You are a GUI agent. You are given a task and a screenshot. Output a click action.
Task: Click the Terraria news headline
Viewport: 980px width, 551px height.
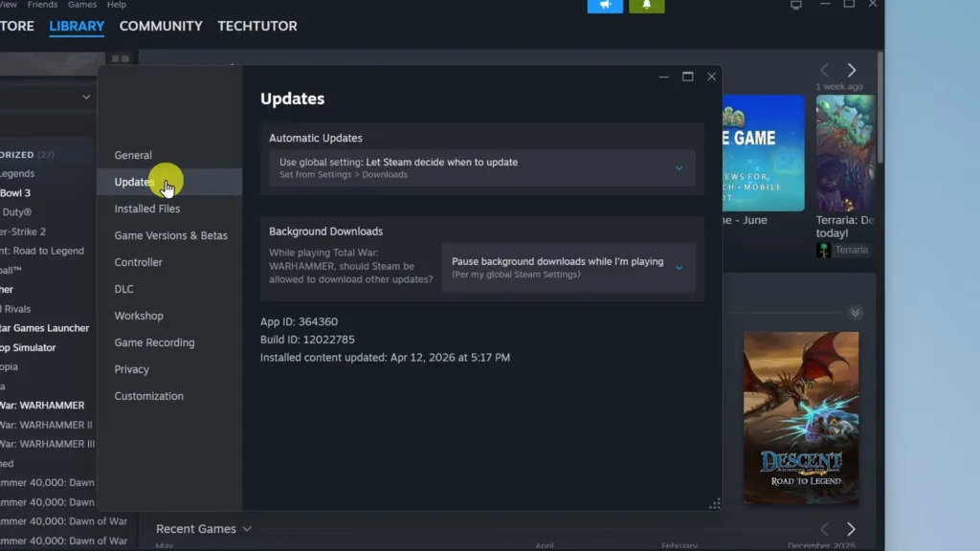click(845, 226)
